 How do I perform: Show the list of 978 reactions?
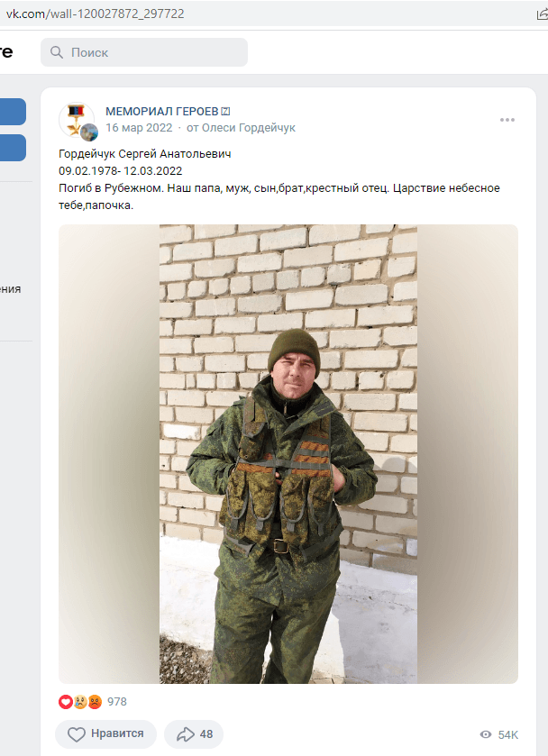(117, 702)
